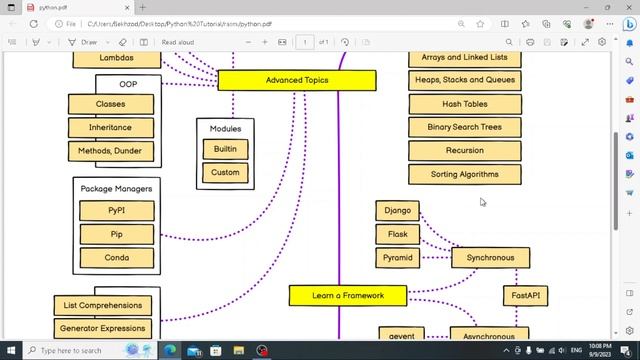Click the Synchronous box
Image resolution: width=640 pixels, height=360 pixels.
[491, 258]
